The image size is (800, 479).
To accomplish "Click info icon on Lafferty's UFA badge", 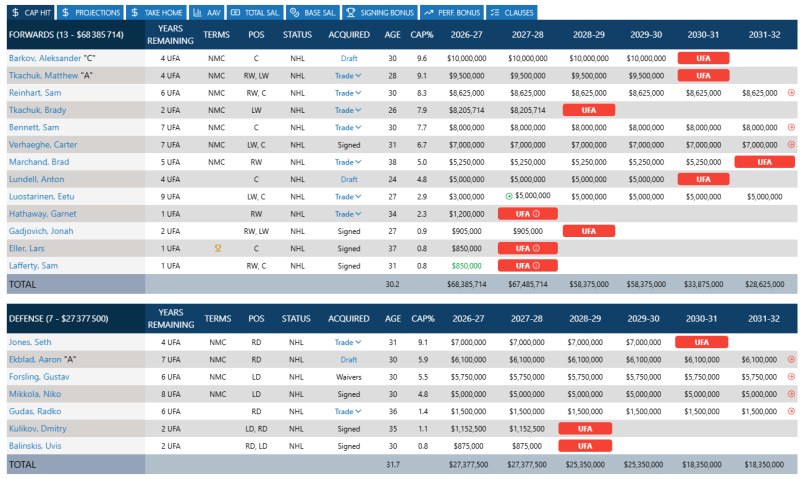I will click(x=536, y=266).
